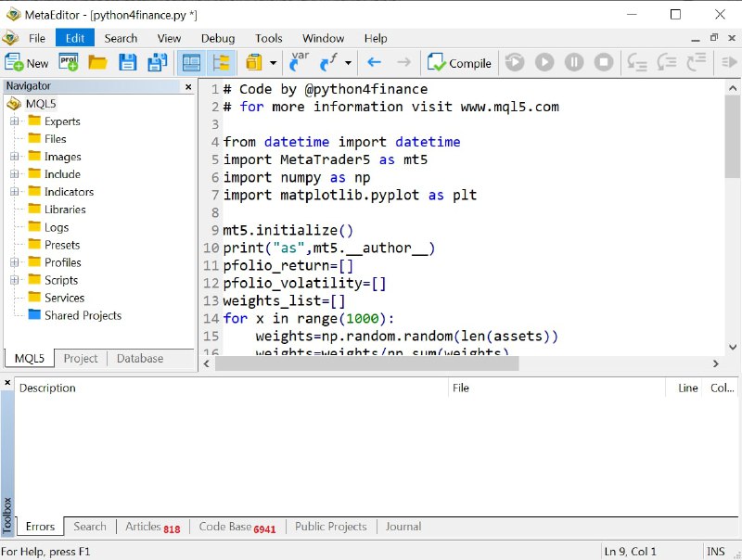Viewport: 742px width, 560px height.
Task: Open the Public Projects tab
Action: click(331, 527)
